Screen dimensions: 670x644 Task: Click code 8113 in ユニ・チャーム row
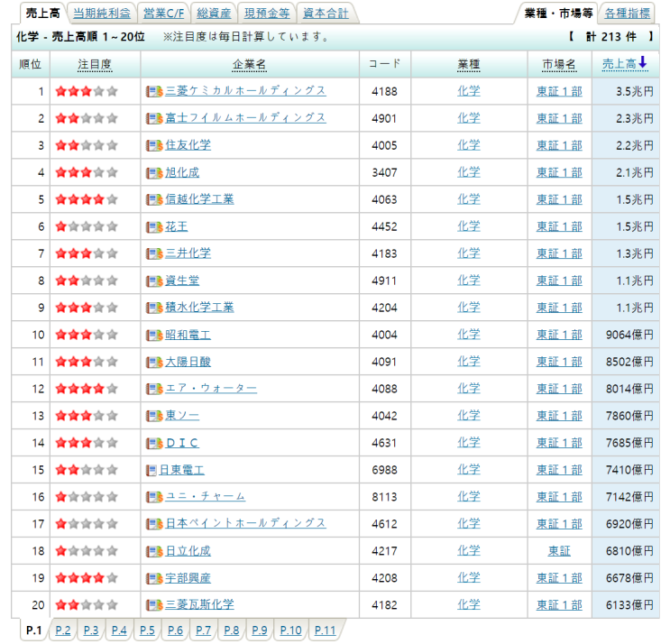(384, 497)
